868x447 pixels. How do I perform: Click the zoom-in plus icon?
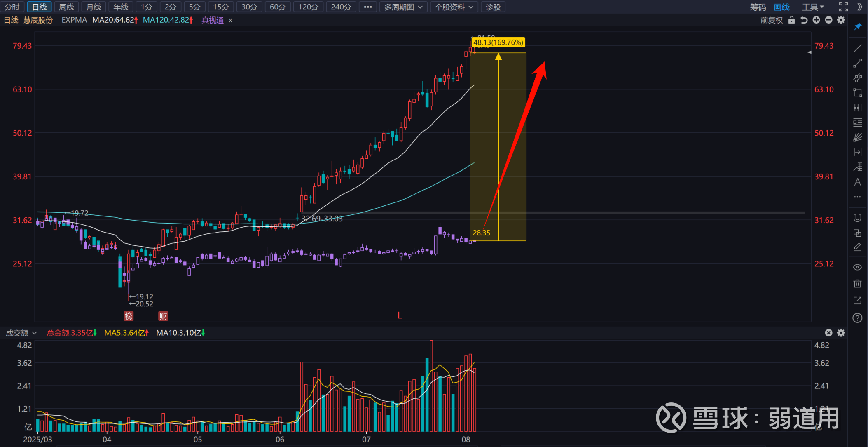click(x=816, y=20)
